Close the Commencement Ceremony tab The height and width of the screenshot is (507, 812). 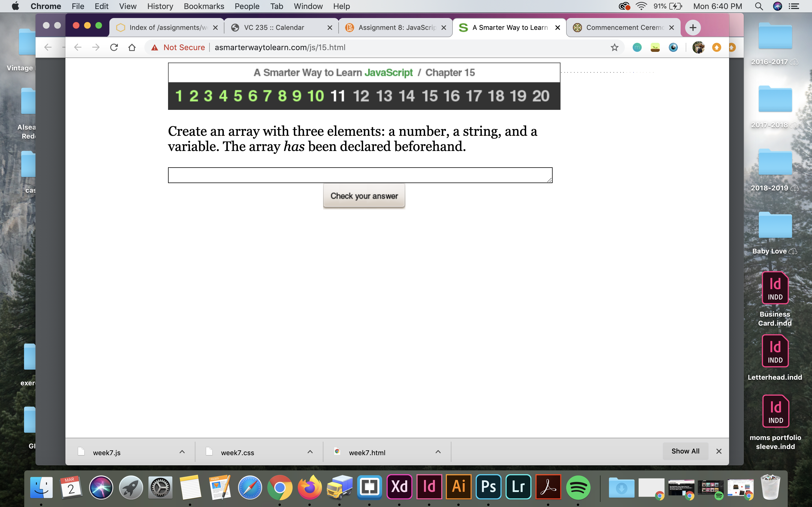[671, 28]
